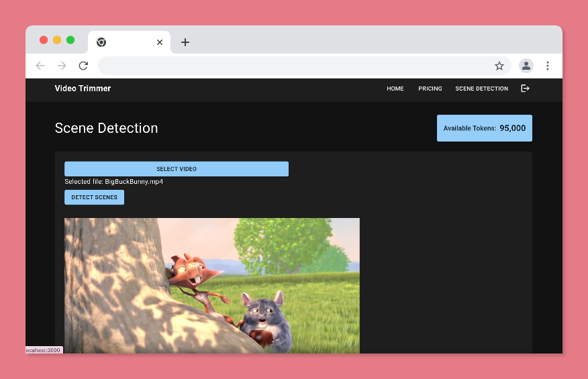Click the 'Selected file: BigBuckBunny.mp4' text
Screen dimensions: 588x379
113,181
